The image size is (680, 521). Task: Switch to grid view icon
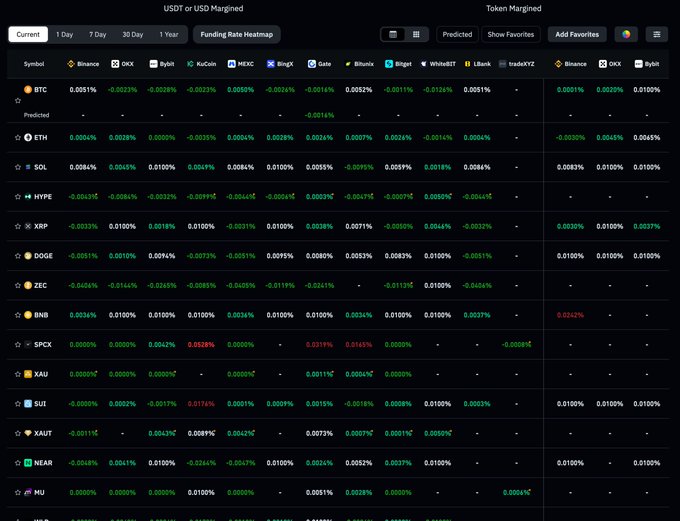coord(416,34)
